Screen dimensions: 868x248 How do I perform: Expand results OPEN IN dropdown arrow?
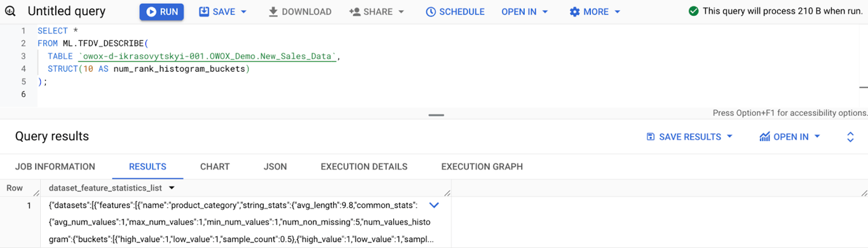click(817, 137)
